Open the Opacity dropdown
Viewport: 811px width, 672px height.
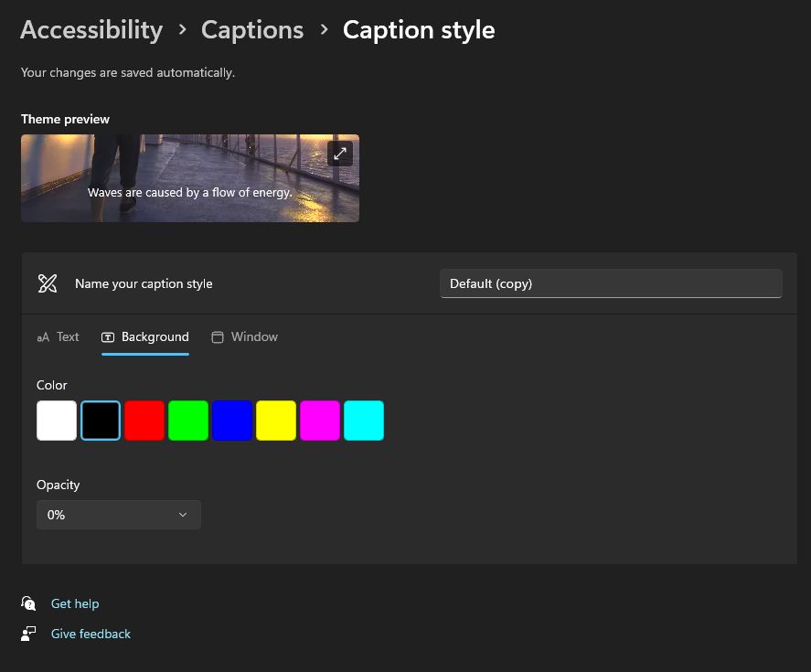click(x=118, y=514)
